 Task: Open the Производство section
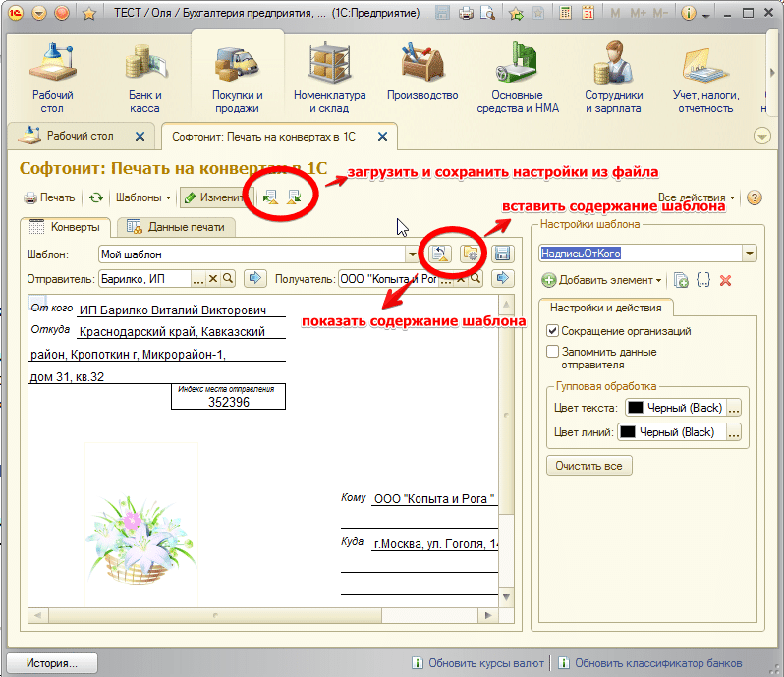(x=422, y=73)
